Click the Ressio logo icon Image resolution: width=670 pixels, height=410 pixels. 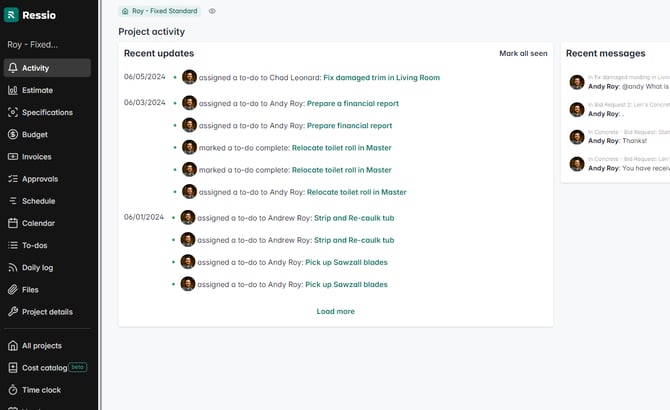point(11,15)
